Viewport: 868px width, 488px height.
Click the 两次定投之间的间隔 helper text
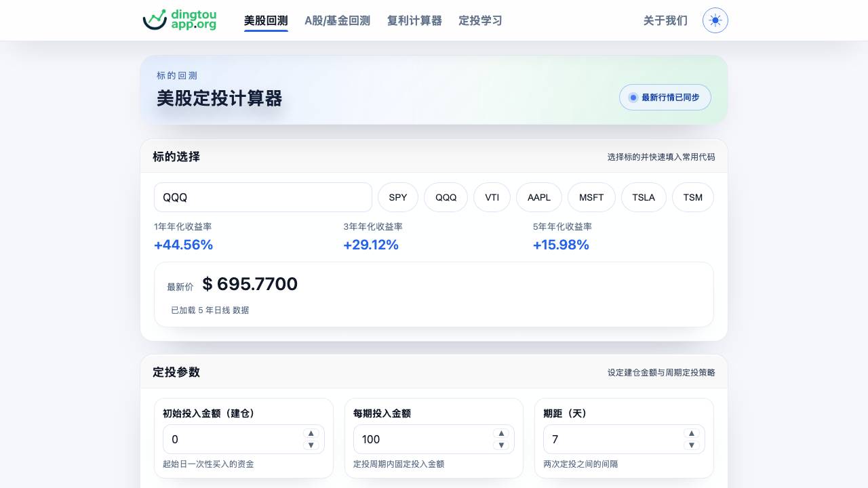(x=580, y=464)
